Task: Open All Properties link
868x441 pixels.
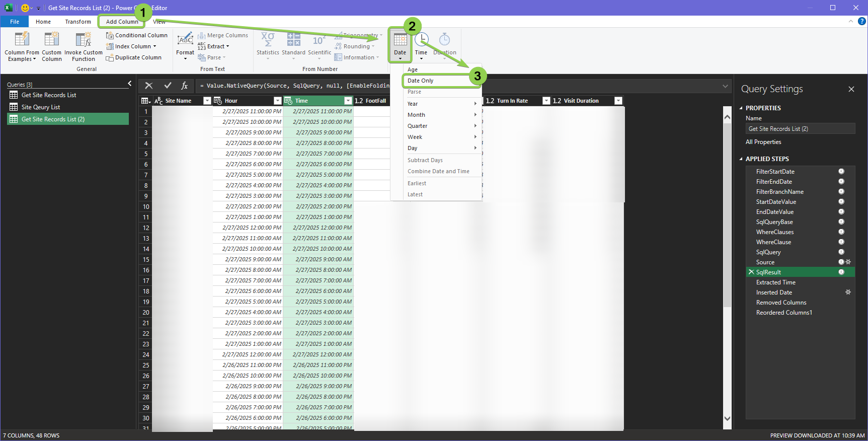Action: [763, 142]
